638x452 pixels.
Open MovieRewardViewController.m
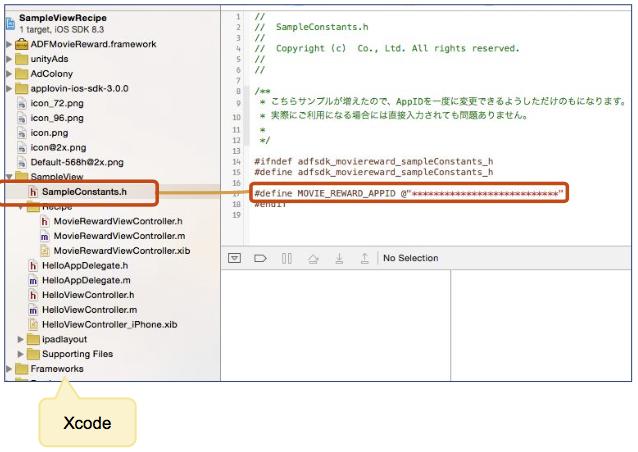(119, 236)
